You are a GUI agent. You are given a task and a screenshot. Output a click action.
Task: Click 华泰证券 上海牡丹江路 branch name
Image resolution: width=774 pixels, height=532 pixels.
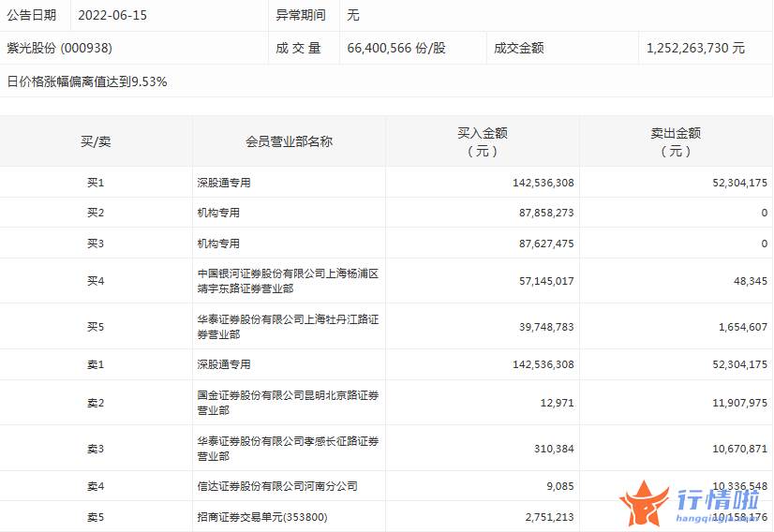click(x=288, y=327)
